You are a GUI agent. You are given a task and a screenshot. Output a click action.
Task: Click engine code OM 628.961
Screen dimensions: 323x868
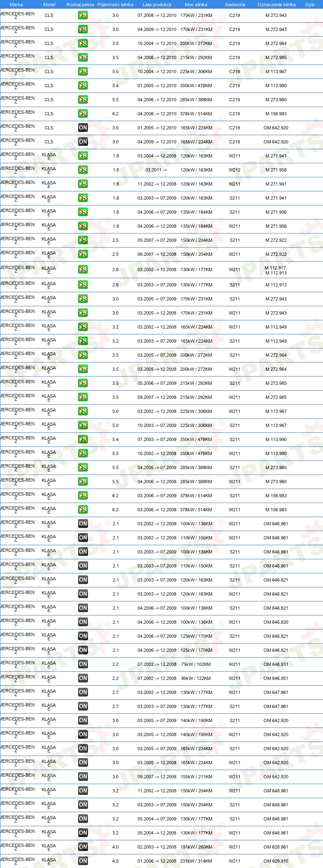(x=276, y=847)
